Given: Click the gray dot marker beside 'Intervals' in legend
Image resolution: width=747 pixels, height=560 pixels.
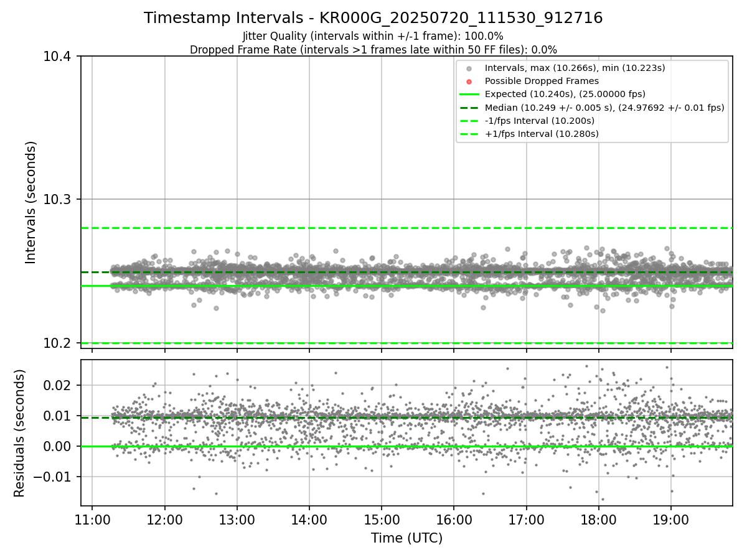Looking at the screenshot, I should [469, 68].
